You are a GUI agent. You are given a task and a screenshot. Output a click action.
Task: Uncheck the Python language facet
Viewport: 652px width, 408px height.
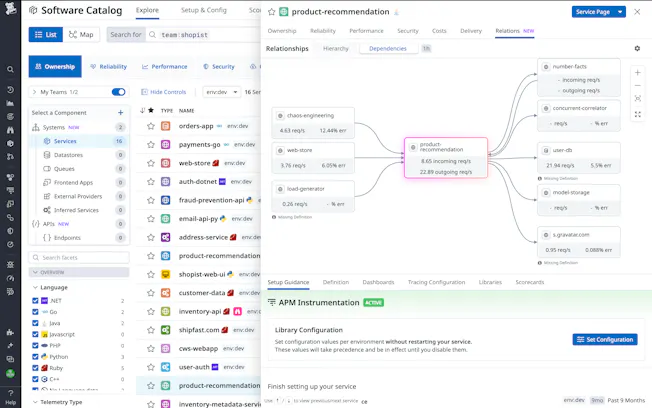36,356
